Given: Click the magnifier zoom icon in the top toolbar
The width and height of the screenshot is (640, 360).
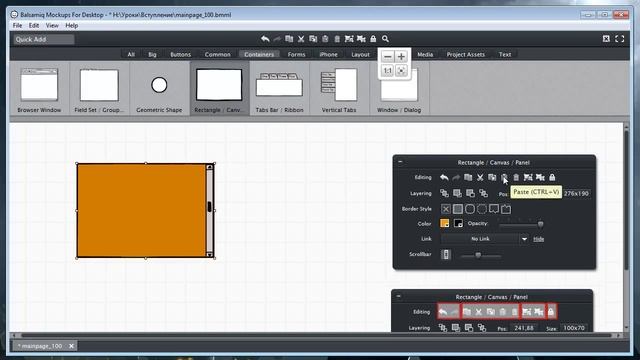Looking at the screenshot, I should pos(385,39).
